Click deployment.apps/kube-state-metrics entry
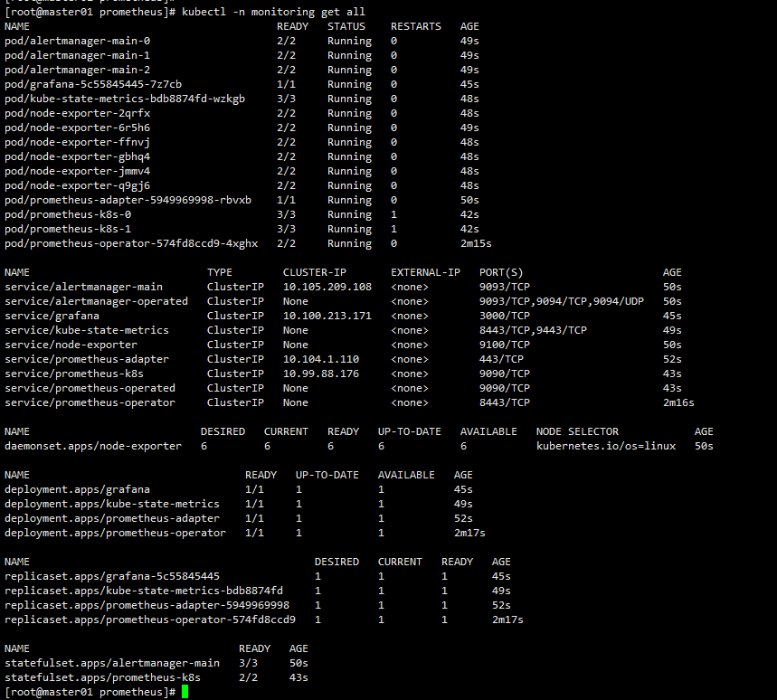This screenshot has height=700, width=777. point(112,504)
